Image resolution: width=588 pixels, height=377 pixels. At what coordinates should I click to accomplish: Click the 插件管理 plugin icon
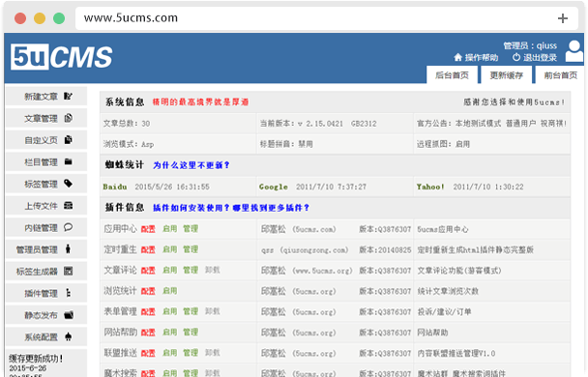pos(68,293)
